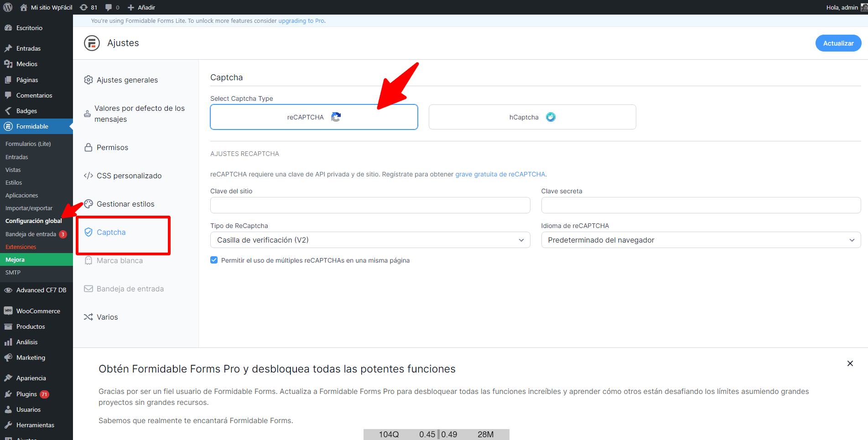The width and height of the screenshot is (868, 440).
Task: Open Bandeja de entrada sidebar item with badge 3
Action: tap(36, 234)
